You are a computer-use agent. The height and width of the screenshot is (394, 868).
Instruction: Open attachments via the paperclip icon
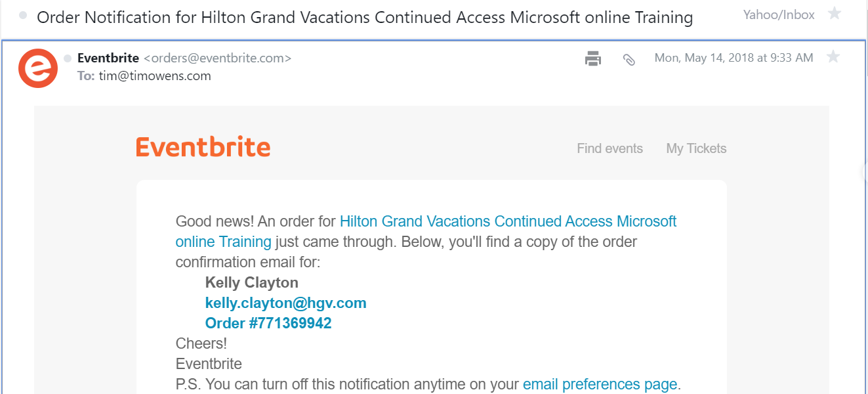coord(629,59)
